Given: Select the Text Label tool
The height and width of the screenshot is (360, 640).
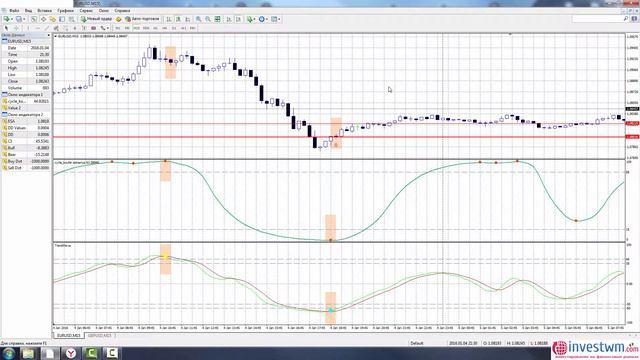Looking at the screenshot, I should tap(84, 28).
